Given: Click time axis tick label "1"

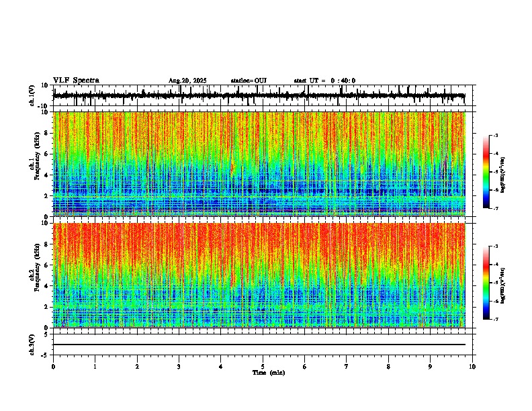Looking at the screenshot, I should coord(95,367).
